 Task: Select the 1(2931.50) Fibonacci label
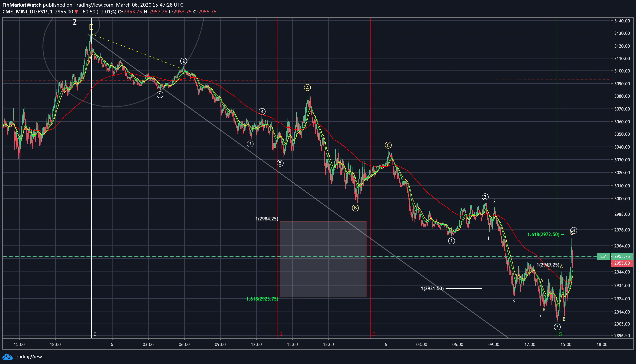click(x=432, y=289)
